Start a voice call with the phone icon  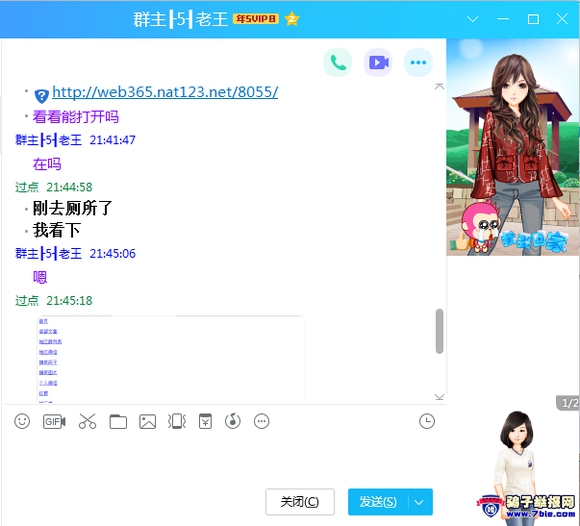338,63
